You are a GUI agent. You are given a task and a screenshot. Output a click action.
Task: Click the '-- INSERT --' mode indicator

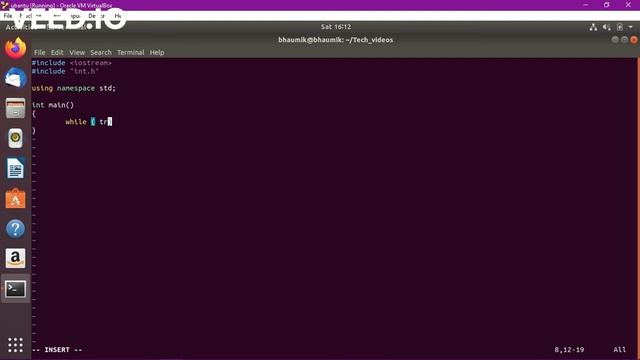click(x=57, y=350)
